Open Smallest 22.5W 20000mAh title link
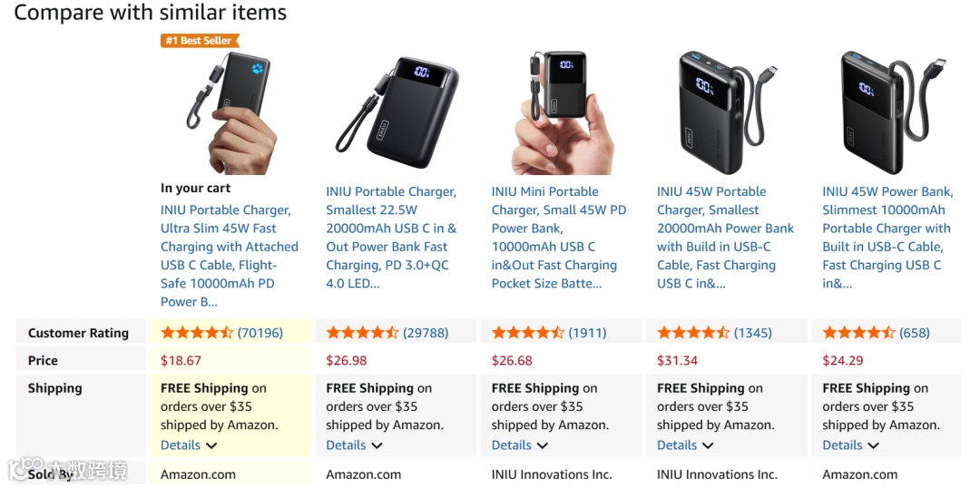980x488 pixels. click(391, 238)
